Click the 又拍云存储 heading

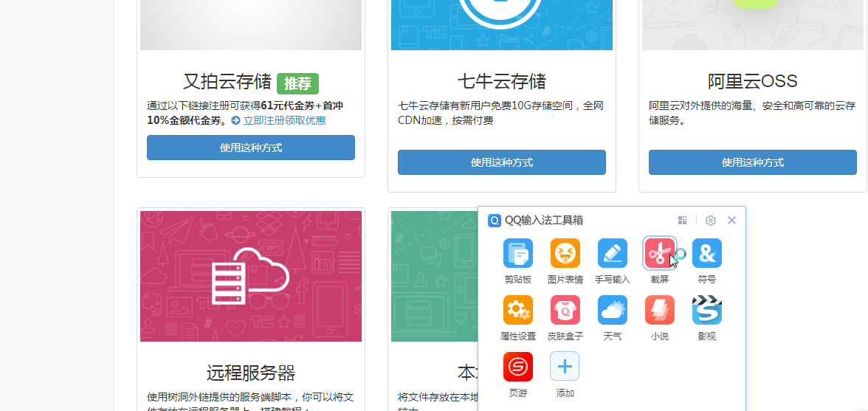pyautogui.click(x=227, y=82)
